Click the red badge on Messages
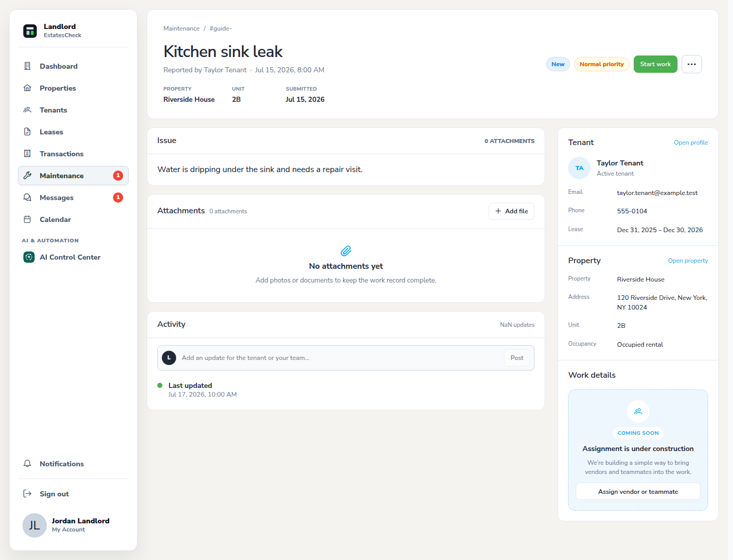Screen dimensions: 733x560 118,198
